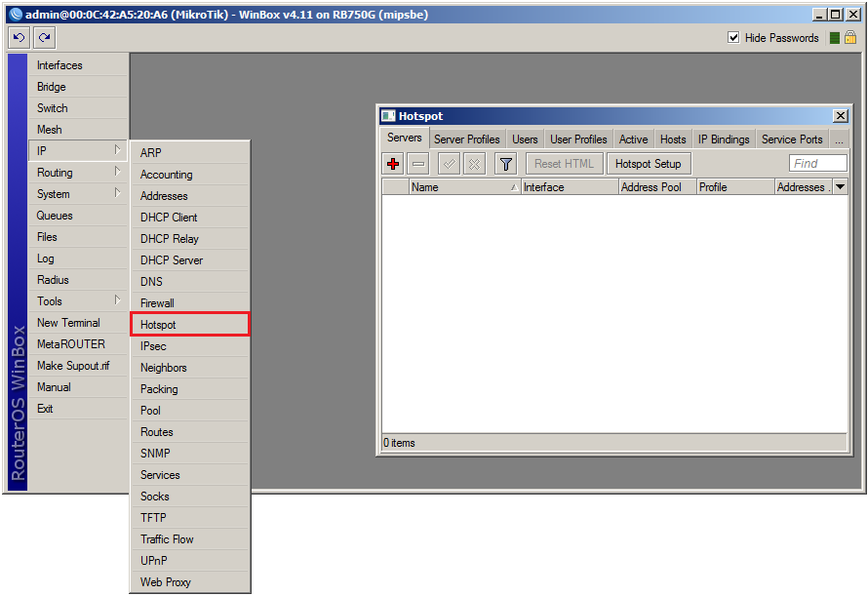The width and height of the screenshot is (868, 596).
Task: Expand the Tools submenu
Action: [x=78, y=301]
